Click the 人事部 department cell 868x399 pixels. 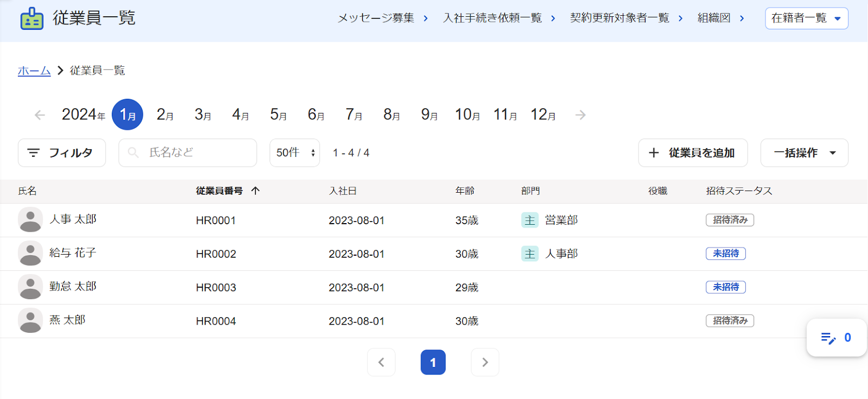click(x=561, y=254)
